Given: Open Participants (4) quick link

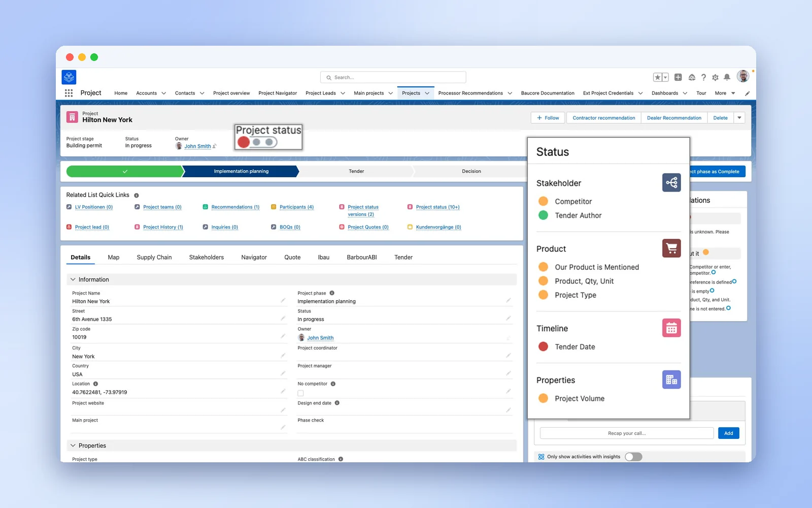Looking at the screenshot, I should [x=296, y=207].
